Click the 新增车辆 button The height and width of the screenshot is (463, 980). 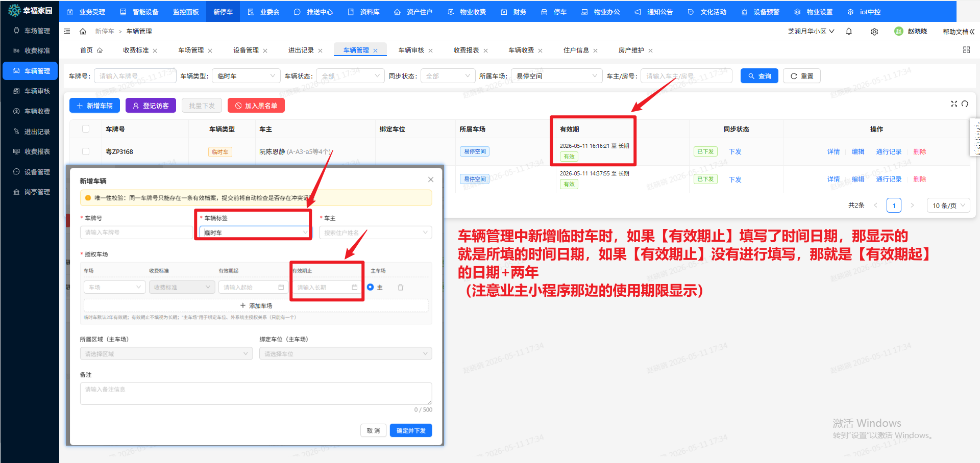(x=94, y=106)
